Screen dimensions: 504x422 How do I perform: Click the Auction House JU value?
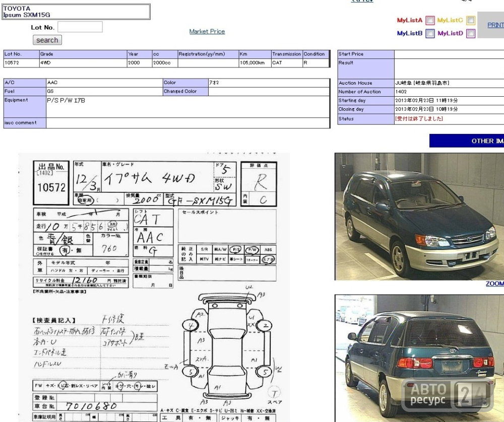[422, 83]
